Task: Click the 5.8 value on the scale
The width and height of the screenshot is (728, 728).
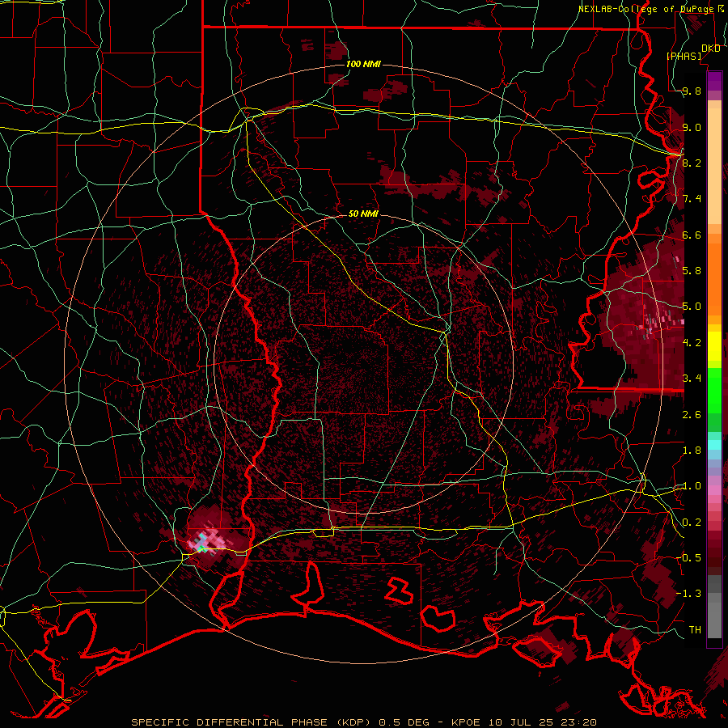Action: 692,271
